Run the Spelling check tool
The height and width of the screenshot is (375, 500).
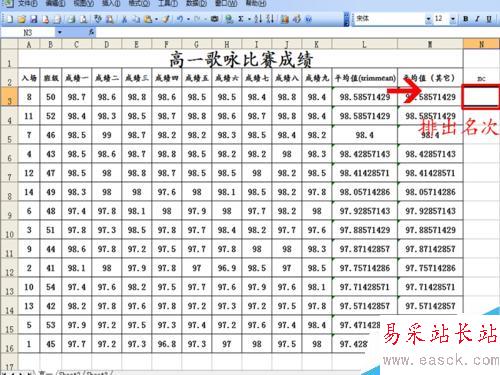98,19
